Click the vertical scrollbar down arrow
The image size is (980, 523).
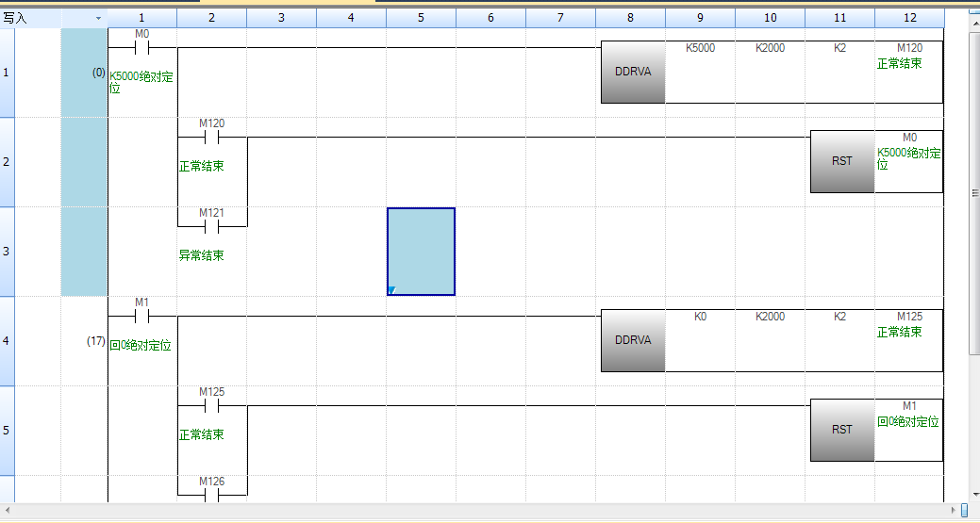pyautogui.click(x=974, y=494)
